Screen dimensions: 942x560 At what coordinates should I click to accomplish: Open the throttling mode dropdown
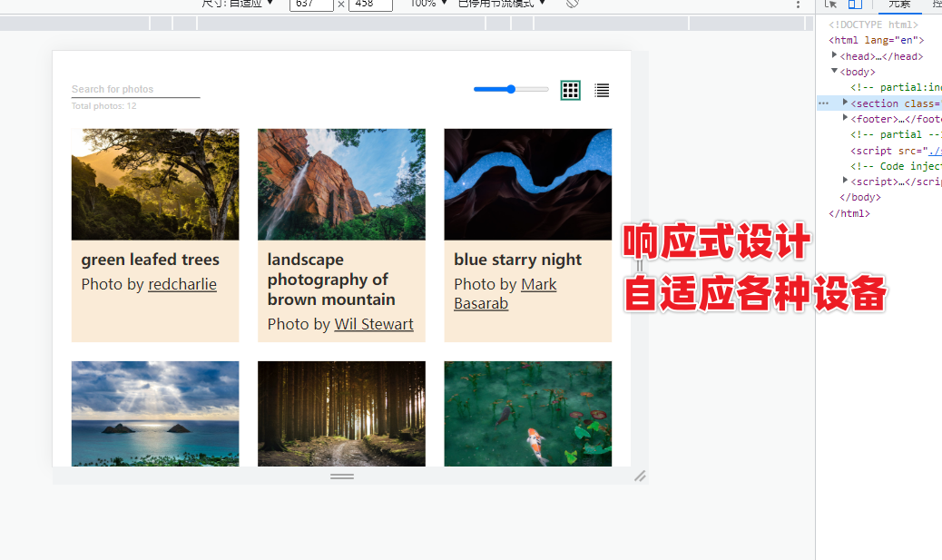[x=502, y=4]
